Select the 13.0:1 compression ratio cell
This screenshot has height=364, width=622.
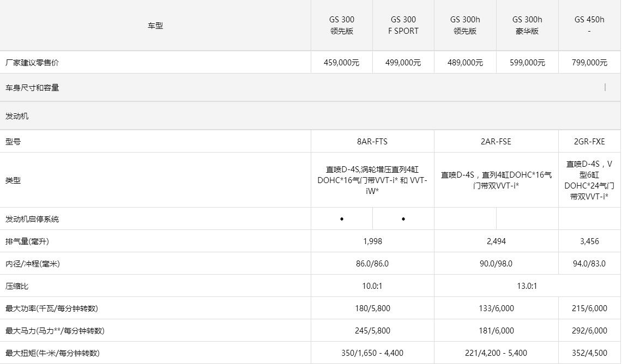click(527, 286)
